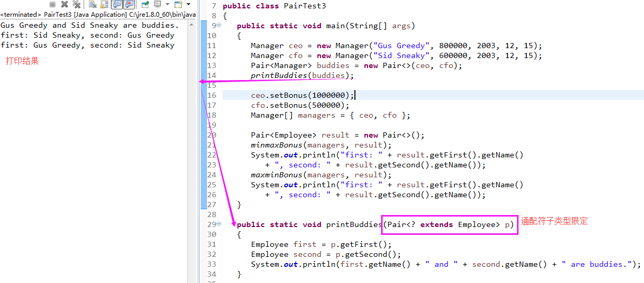The image size is (644, 283).
Task: Click the terminated PairTest3 launch description label
Action: [x=98, y=15]
